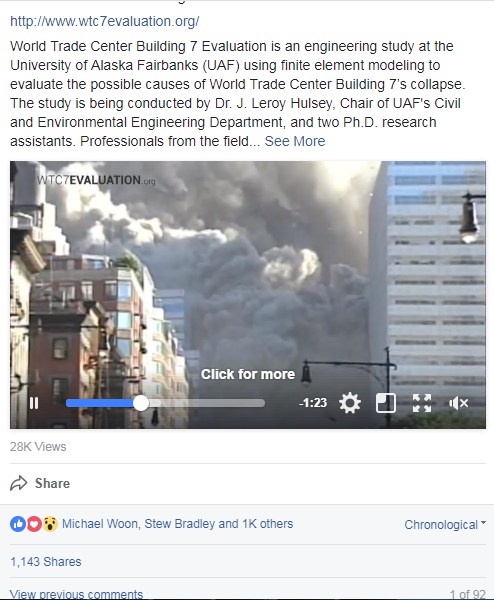494x600 pixels.
Task: Click the remaining time -1:23 display
Action: (x=313, y=403)
